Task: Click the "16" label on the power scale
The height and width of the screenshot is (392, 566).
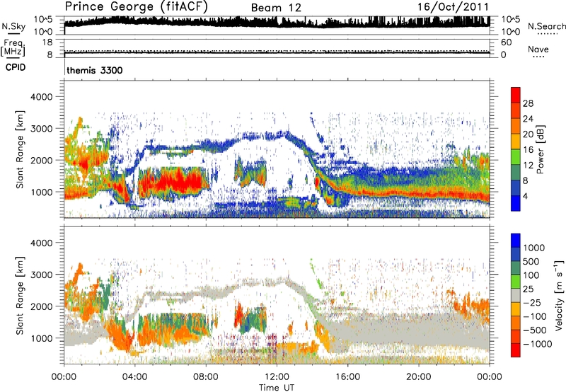Action: coord(528,150)
